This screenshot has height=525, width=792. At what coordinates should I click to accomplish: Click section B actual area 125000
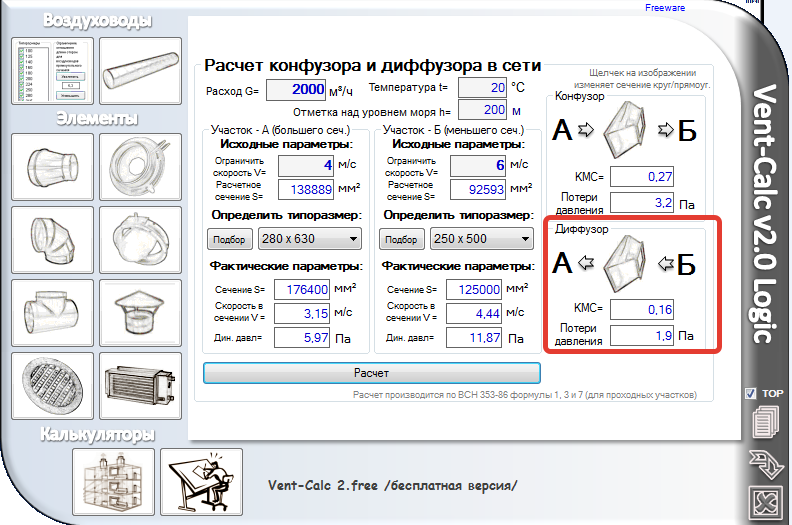tap(474, 290)
